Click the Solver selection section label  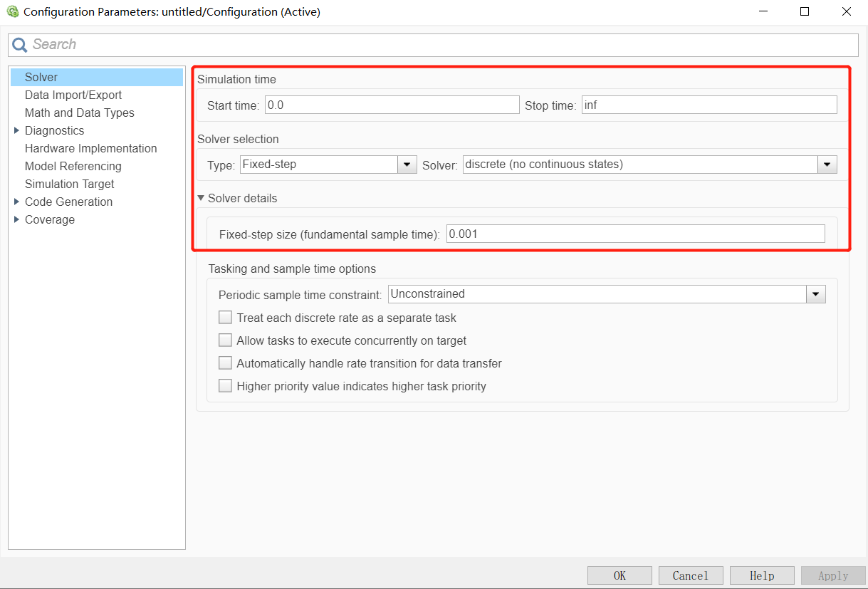click(x=238, y=139)
